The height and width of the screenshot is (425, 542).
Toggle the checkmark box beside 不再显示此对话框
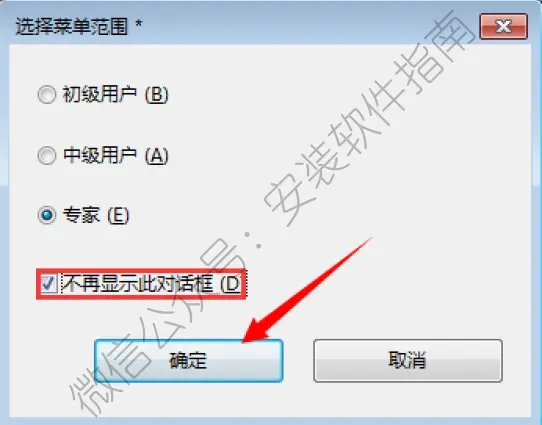48,284
